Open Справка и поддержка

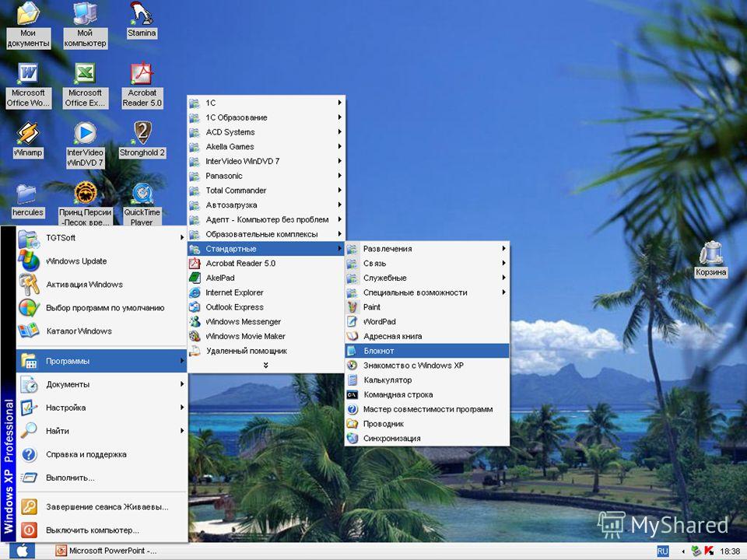[101, 454]
